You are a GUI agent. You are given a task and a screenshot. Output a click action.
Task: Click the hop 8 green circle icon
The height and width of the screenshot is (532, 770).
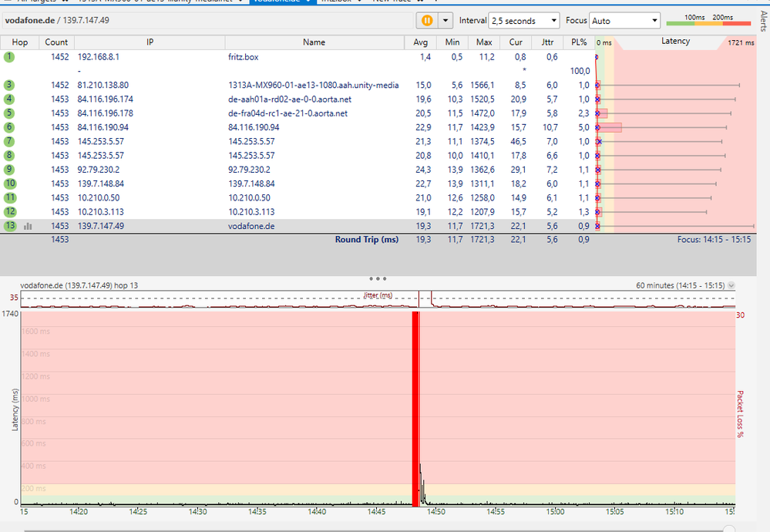(x=9, y=156)
